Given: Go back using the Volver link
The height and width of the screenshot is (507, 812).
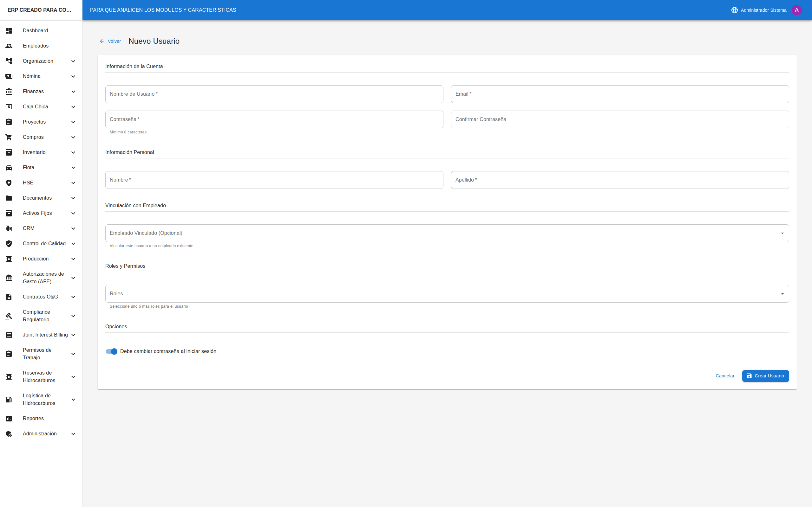Looking at the screenshot, I should [x=110, y=41].
